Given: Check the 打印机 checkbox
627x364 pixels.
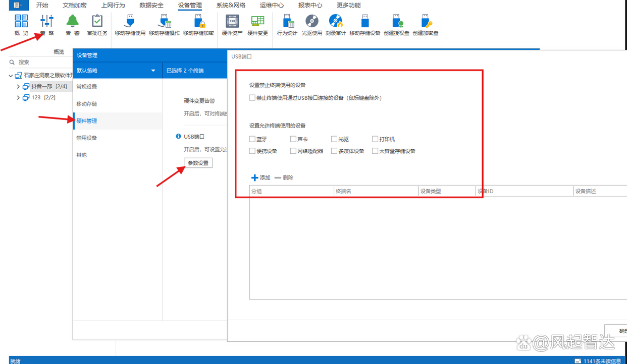Looking at the screenshot, I should pos(375,139).
